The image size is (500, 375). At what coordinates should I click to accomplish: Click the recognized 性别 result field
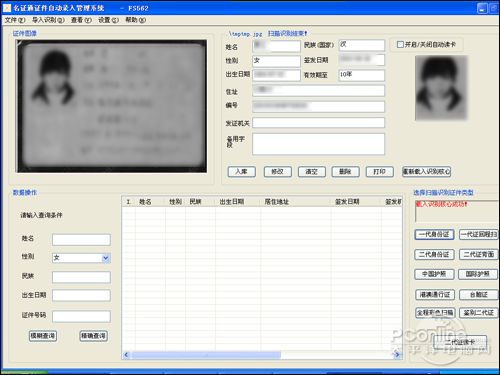pyautogui.click(x=276, y=61)
